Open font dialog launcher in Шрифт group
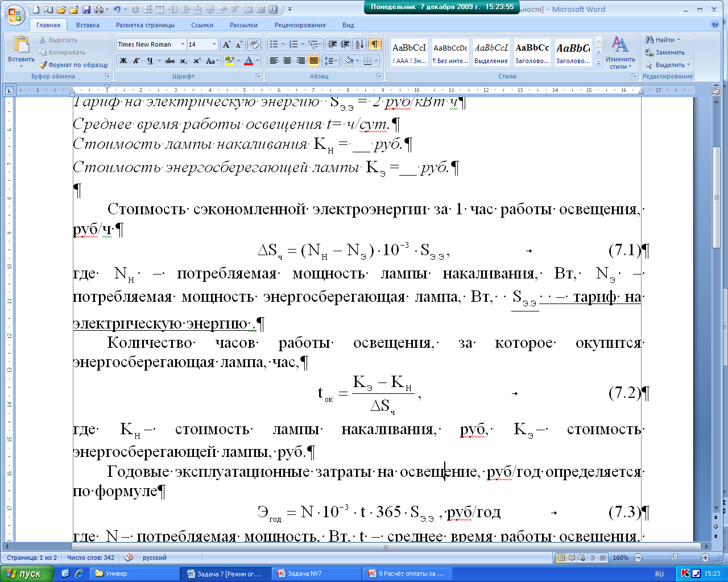728x582 pixels. coord(258,76)
